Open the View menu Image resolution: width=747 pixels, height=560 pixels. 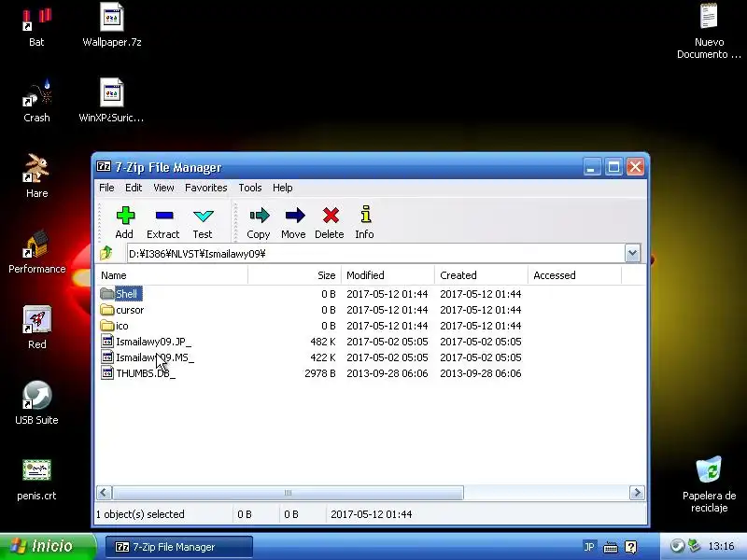coord(163,188)
